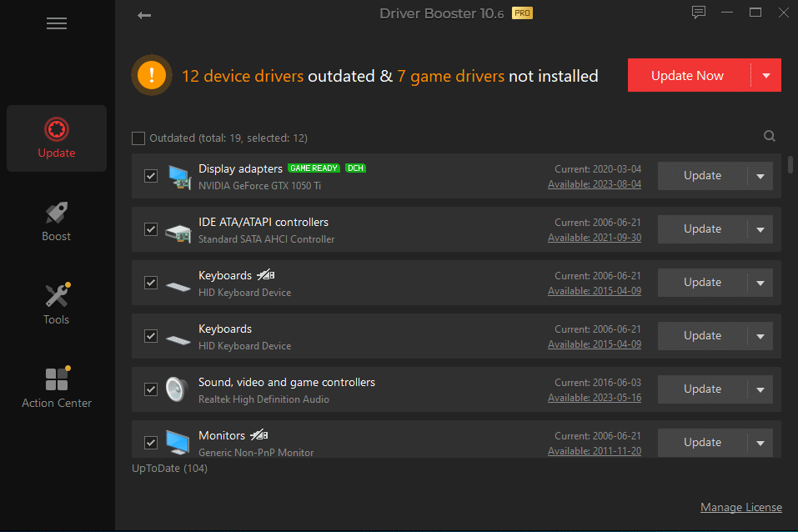The height and width of the screenshot is (532, 798).
Task: Click the unplugged icon beside Keyboards
Action: click(266, 275)
